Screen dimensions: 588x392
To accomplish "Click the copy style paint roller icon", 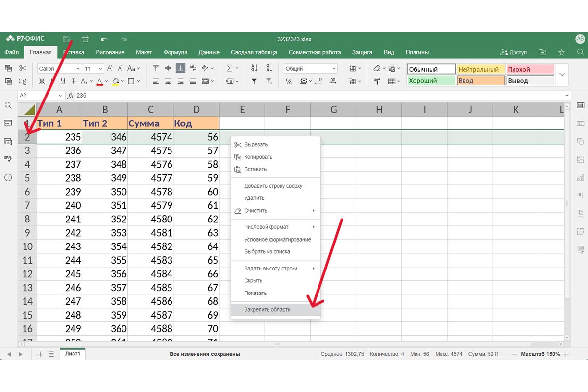I will click(x=377, y=81).
